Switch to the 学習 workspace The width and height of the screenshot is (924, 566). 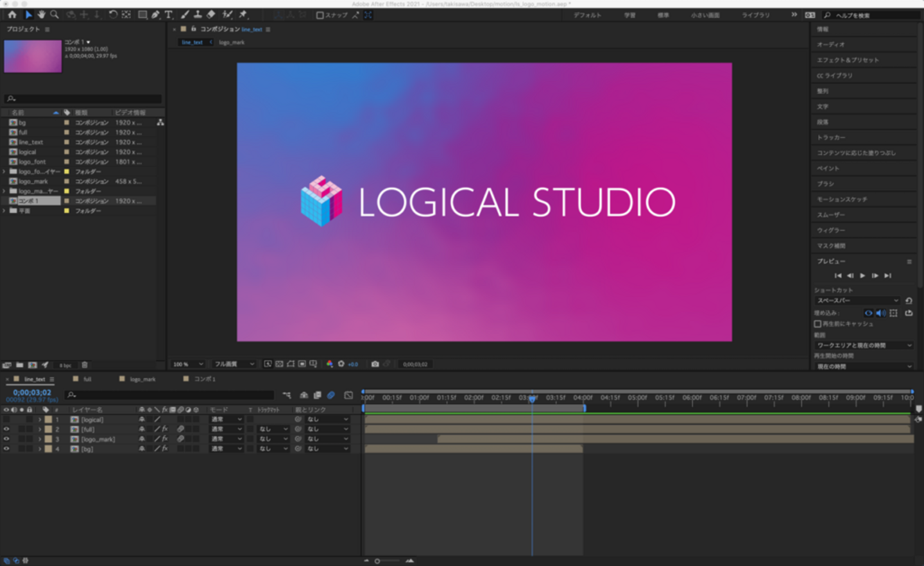[x=629, y=15]
